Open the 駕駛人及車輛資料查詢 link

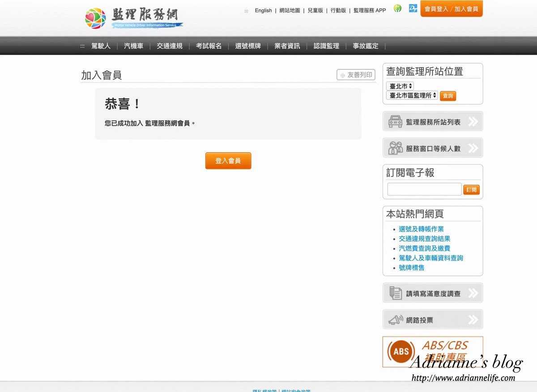(431, 258)
